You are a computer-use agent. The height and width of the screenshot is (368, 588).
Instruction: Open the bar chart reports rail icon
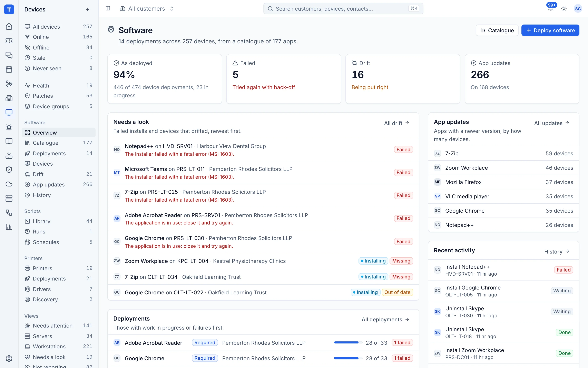pyautogui.click(x=9, y=227)
